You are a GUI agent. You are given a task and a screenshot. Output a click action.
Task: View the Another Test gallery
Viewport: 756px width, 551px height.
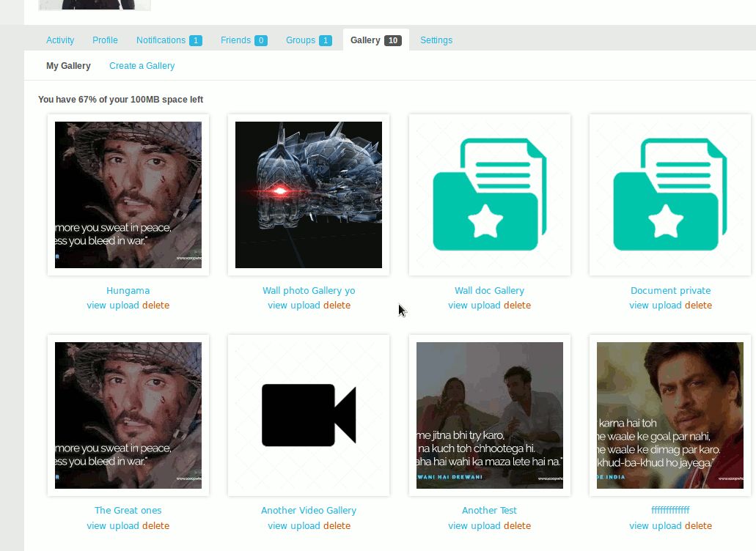point(458,525)
